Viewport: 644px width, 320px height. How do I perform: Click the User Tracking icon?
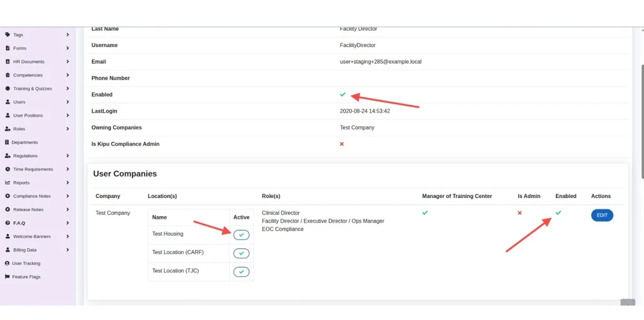pos(7,263)
